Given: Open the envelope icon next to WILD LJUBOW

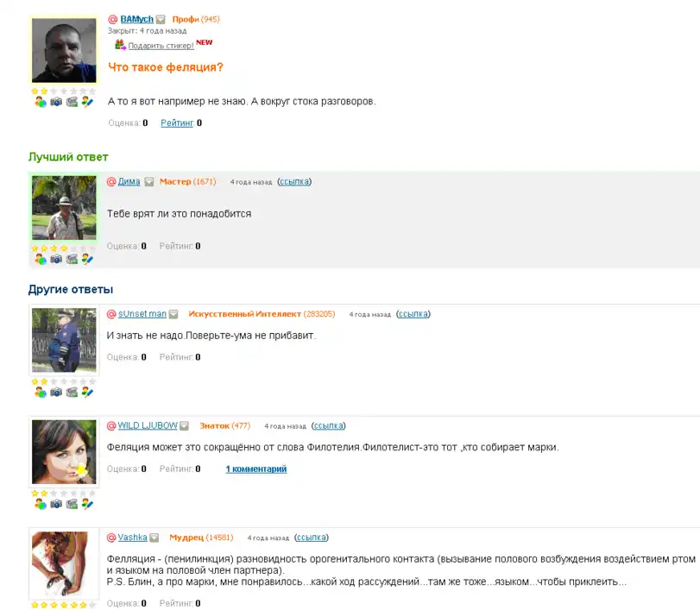Looking at the screenshot, I should pos(185,426).
